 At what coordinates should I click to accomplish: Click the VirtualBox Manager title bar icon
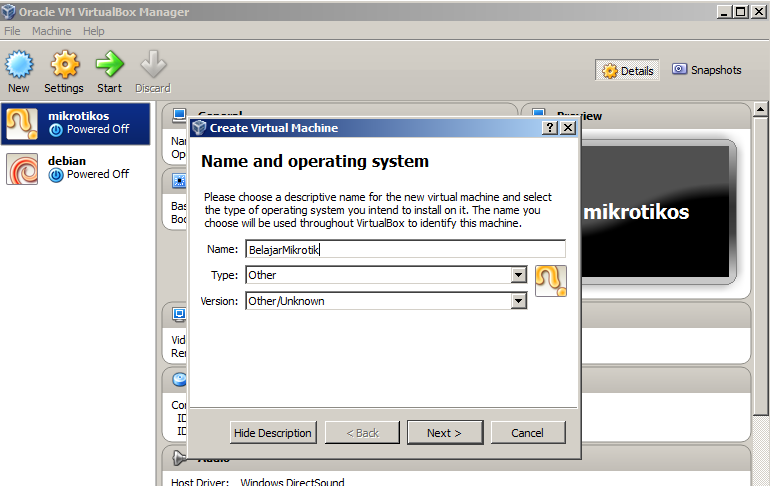pos(8,11)
